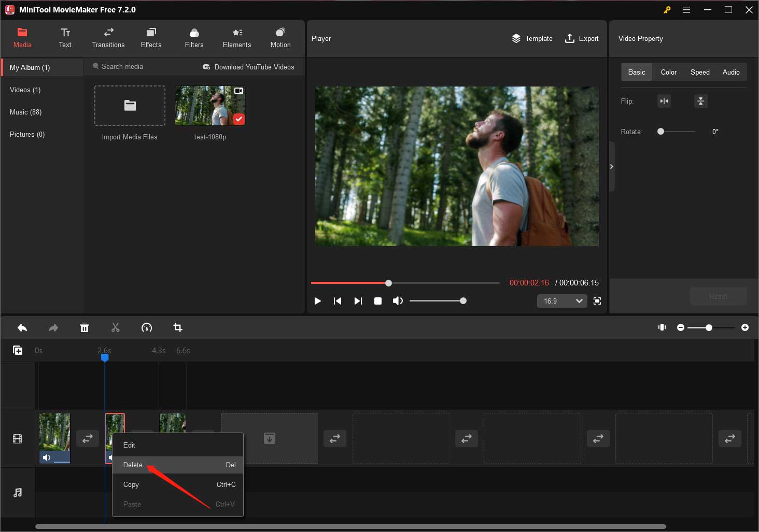The image size is (759, 532).
Task: Switch to the Speed property tab
Action: coord(700,72)
